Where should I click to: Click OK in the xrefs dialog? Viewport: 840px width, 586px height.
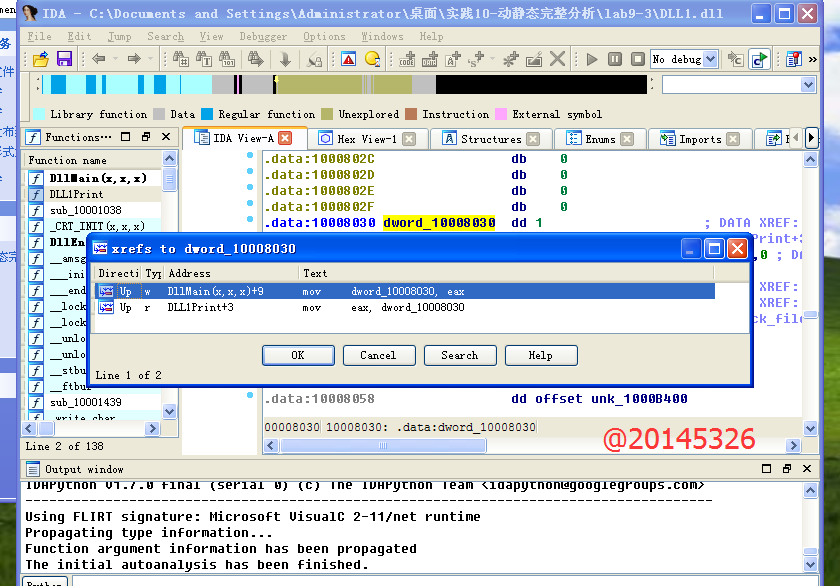tap(298, 355)
